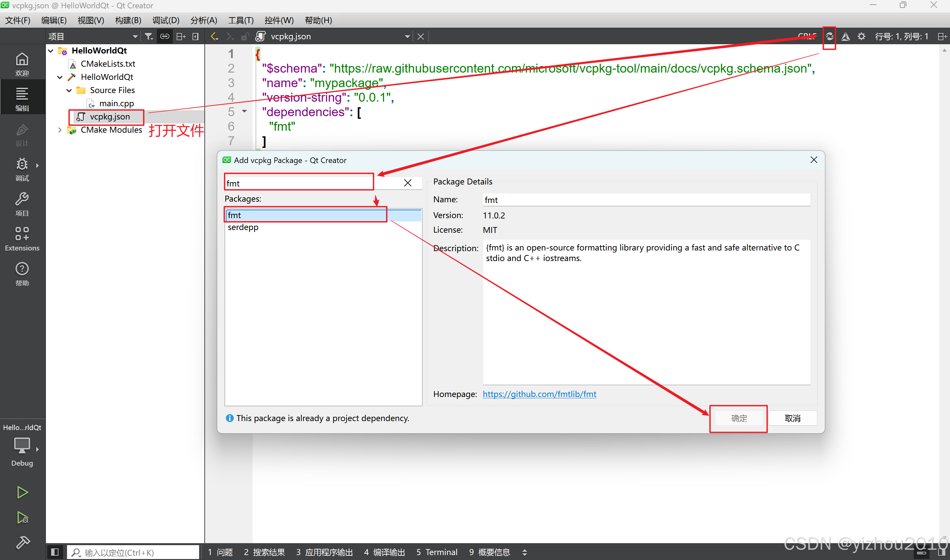Open CMakeLists.txt in project tree
Viewport: 950px width, 560px height.
(108, 64)
